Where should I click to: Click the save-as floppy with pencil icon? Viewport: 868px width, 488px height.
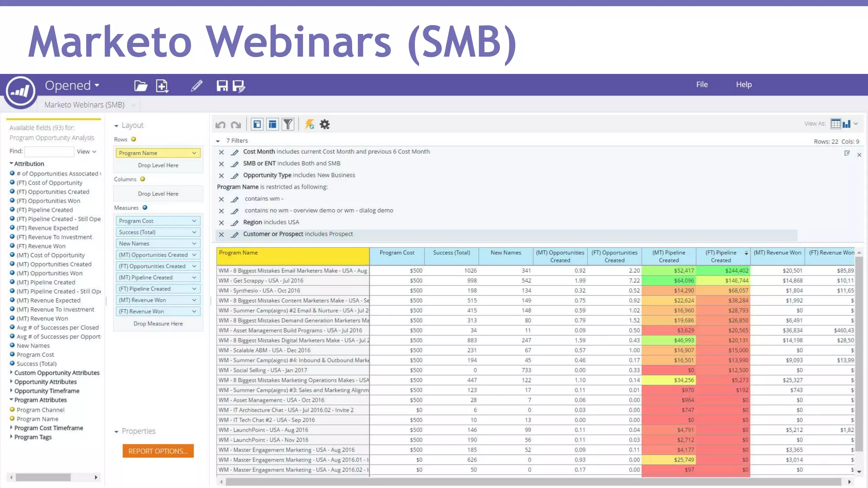[239, 86]
